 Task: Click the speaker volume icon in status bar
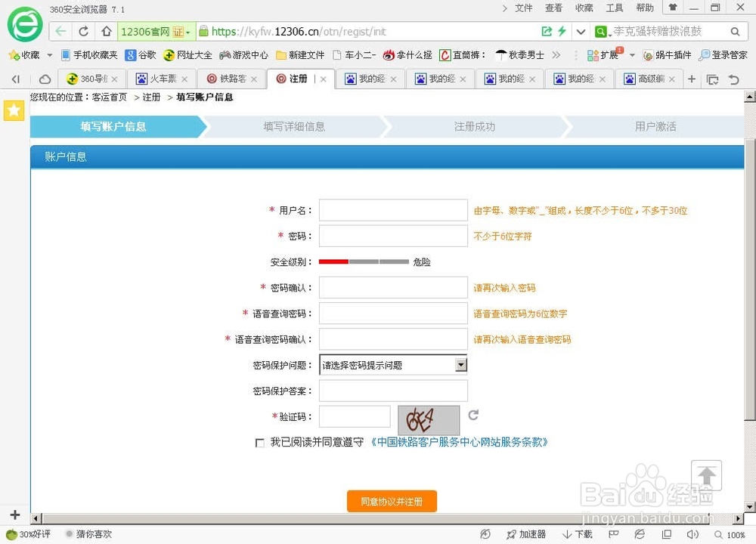692,534
